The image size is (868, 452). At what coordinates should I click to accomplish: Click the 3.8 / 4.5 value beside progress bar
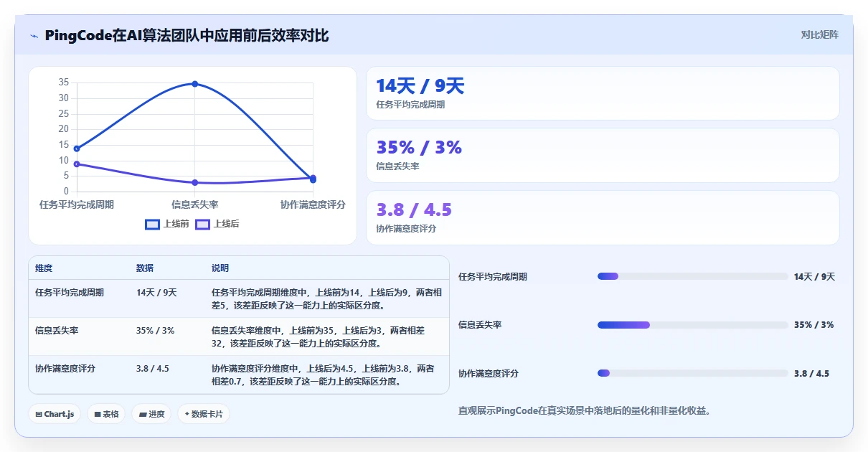point(811,374)
